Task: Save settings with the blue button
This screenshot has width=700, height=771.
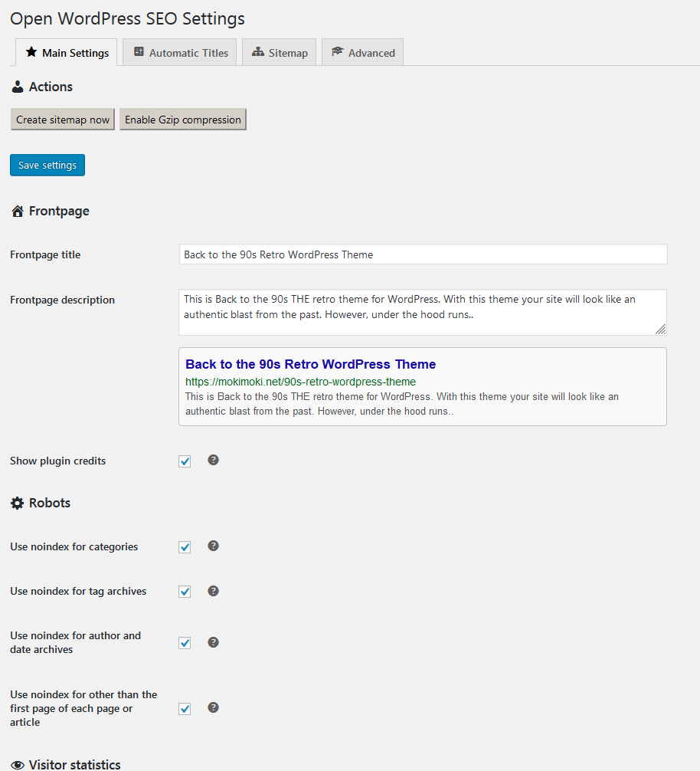Action: [47, 166]
